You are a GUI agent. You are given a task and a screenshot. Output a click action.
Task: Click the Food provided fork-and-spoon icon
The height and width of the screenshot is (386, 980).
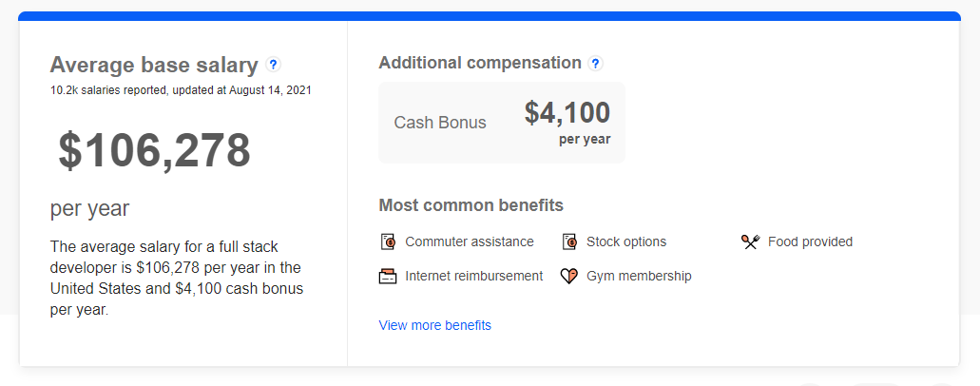click(750, 241)
